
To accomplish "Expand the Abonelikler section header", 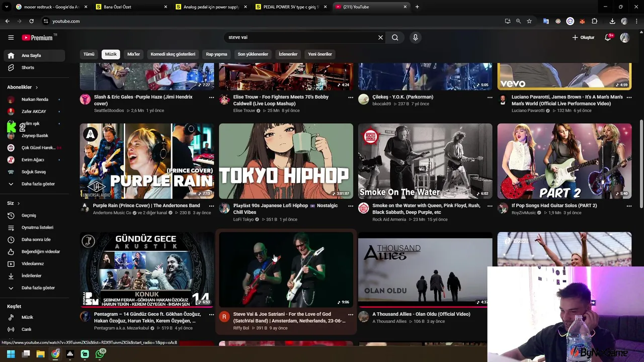I will [x=23, y=87].
